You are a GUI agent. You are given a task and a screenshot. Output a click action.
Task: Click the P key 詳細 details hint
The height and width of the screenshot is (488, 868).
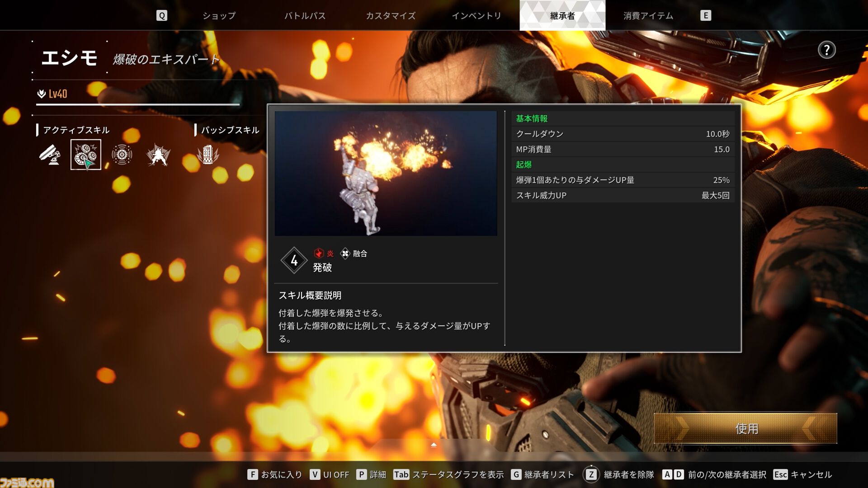(x=371, y=474)
